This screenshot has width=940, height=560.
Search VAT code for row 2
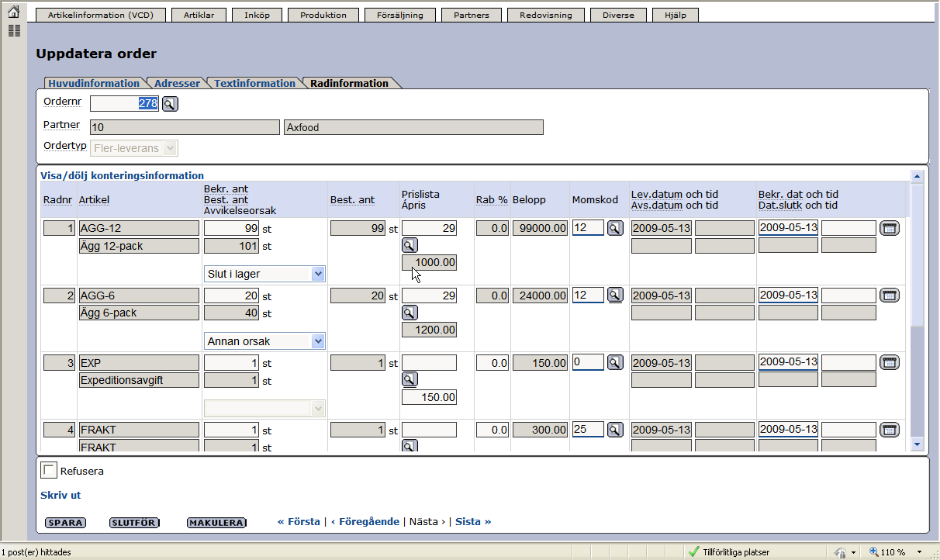[x=615, y=295]
